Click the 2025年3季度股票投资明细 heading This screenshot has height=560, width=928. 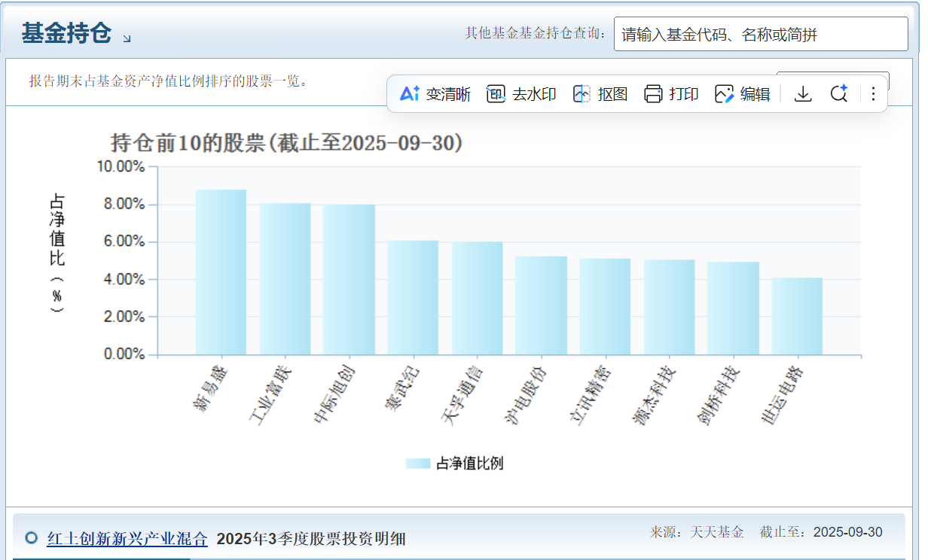(311, 539)
